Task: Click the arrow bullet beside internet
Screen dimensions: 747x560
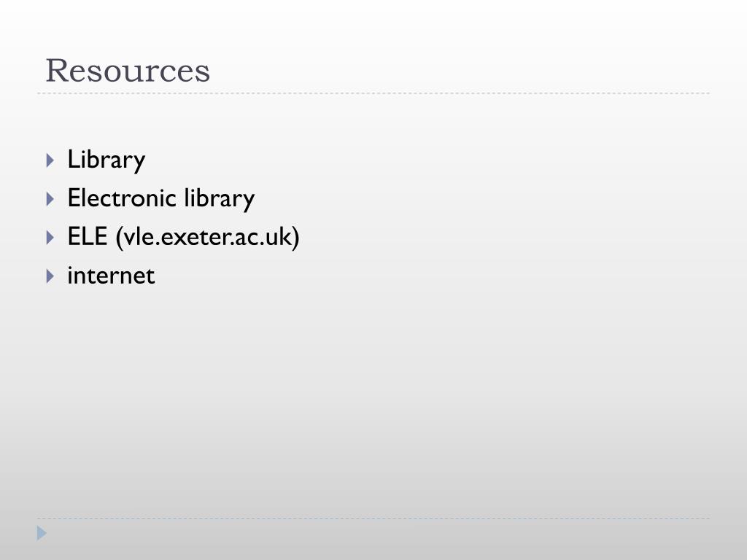Action: pyautogui.click(x=50, y=276)
